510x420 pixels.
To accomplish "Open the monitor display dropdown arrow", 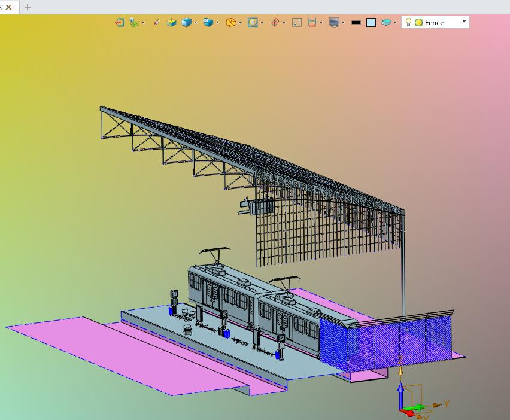I will pos(343,22).
